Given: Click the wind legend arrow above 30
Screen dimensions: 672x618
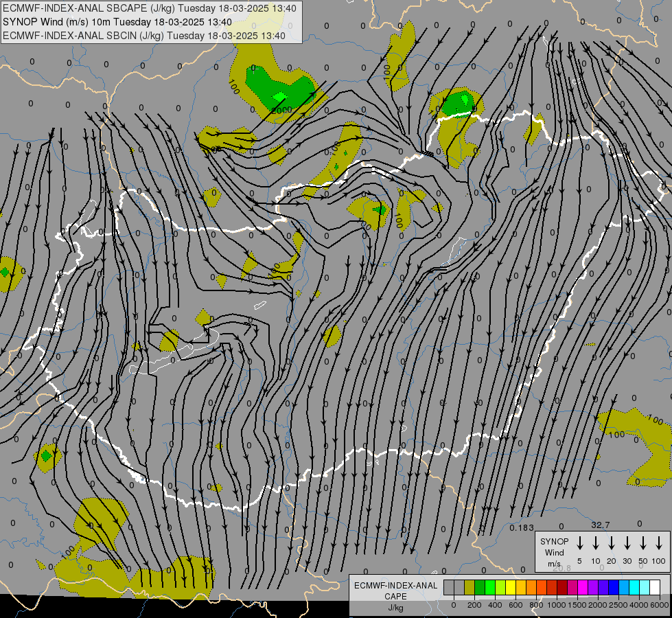Looking at the screenshot, I should (x=627, y=543).
